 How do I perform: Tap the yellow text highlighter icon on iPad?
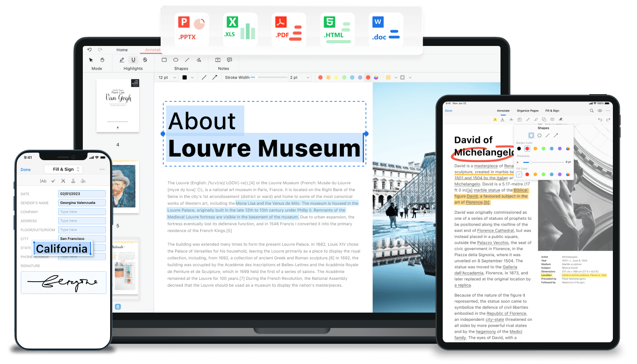point(495,120)
